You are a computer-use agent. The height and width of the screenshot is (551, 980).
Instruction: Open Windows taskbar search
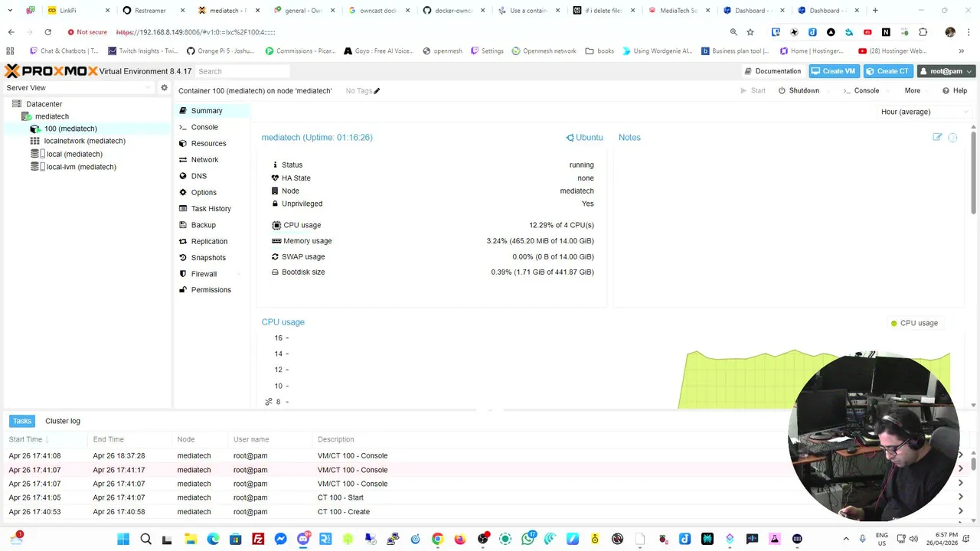145,539
